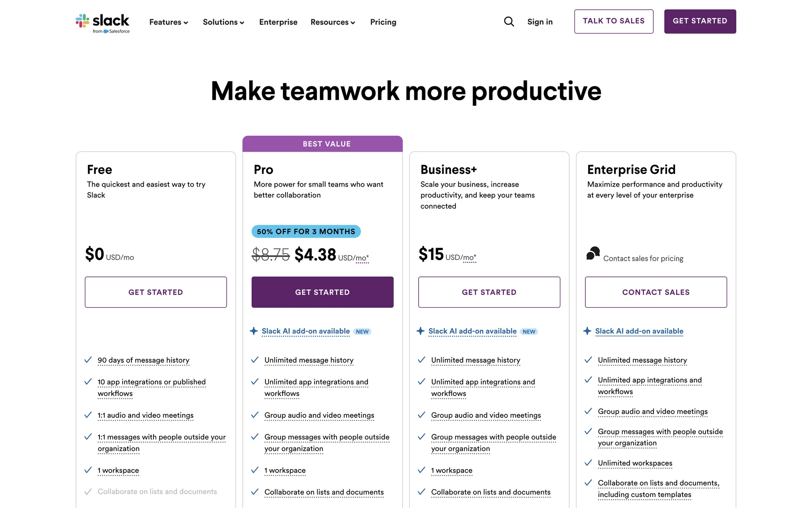Click Contact Sales in Enterprise Grid card

tap(656, 292)
